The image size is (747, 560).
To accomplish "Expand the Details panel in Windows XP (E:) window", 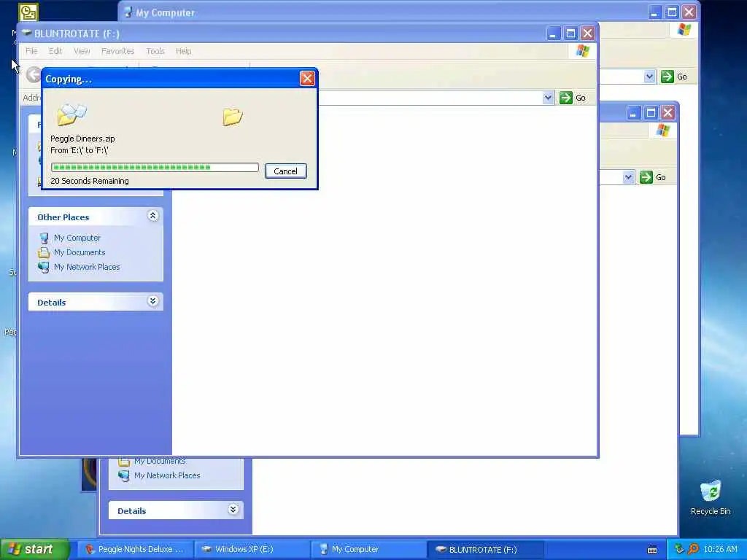I will click(x=233, y=510).
